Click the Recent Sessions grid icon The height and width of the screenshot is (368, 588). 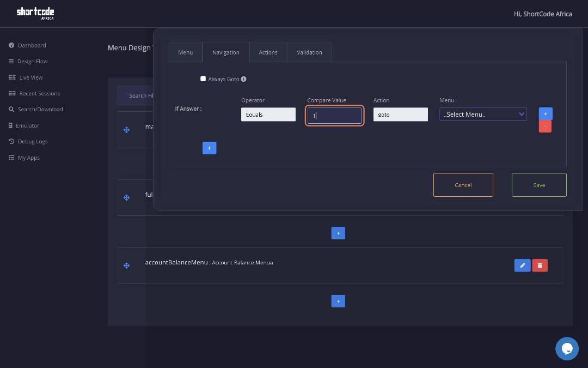pos(12,94)
